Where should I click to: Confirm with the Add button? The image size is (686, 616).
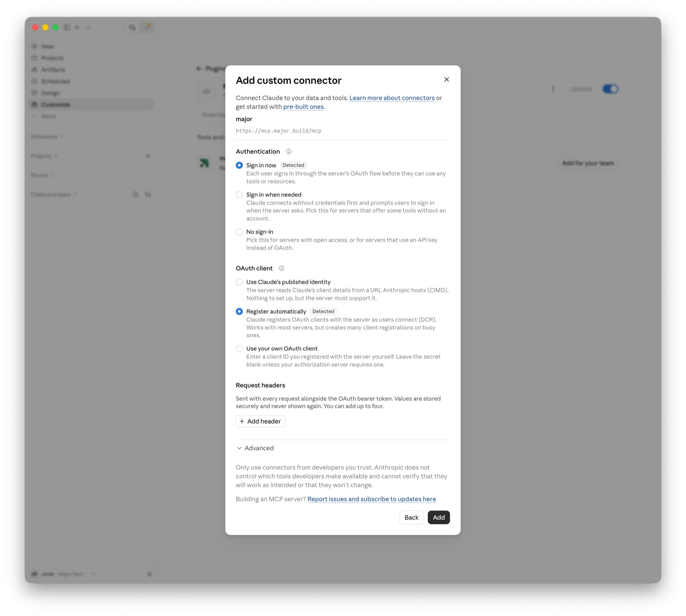[x=439, y=518]
